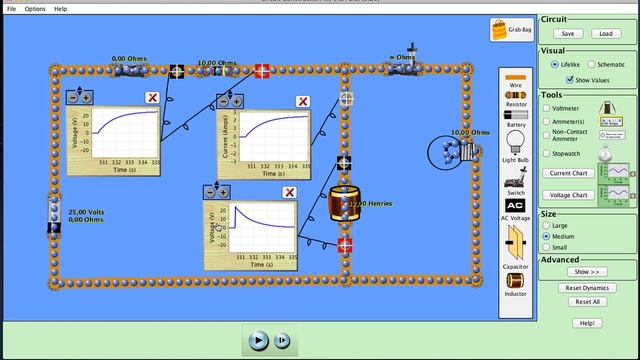
Task: Add a Voltage Chart
Action: [568, 195]
